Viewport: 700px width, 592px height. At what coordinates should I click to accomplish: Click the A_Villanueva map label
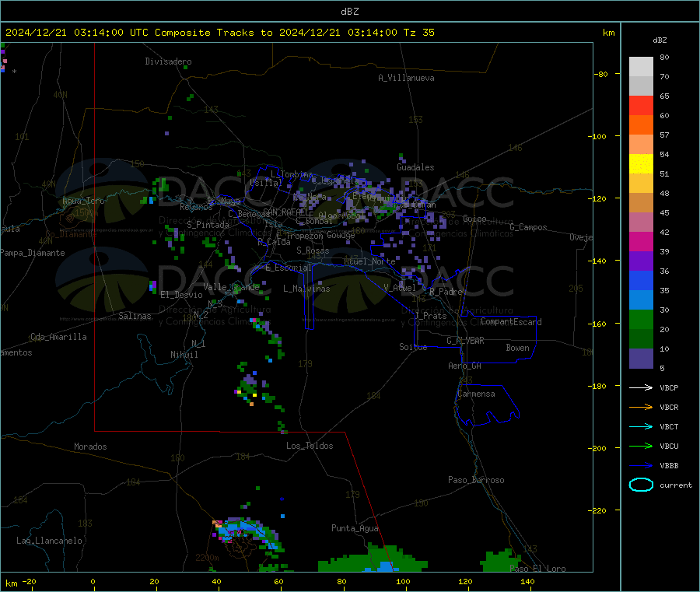point(406,78)
